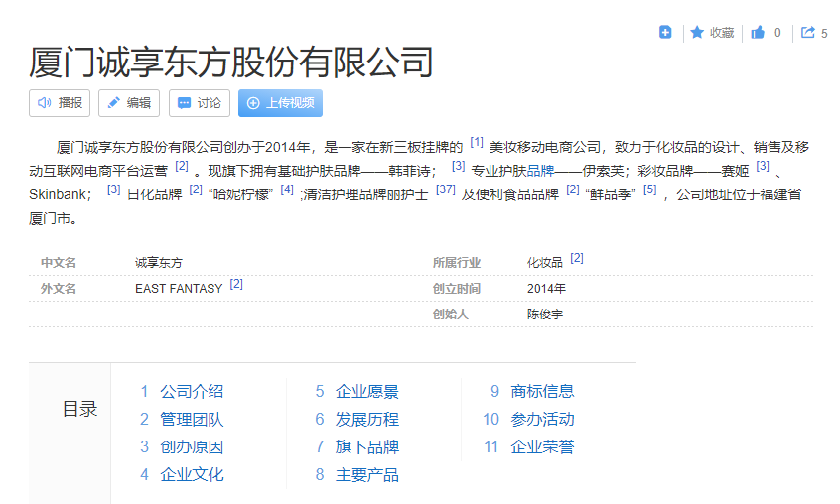Open reference [4] after 哈妮柠檬

click(x=287, y=189)
